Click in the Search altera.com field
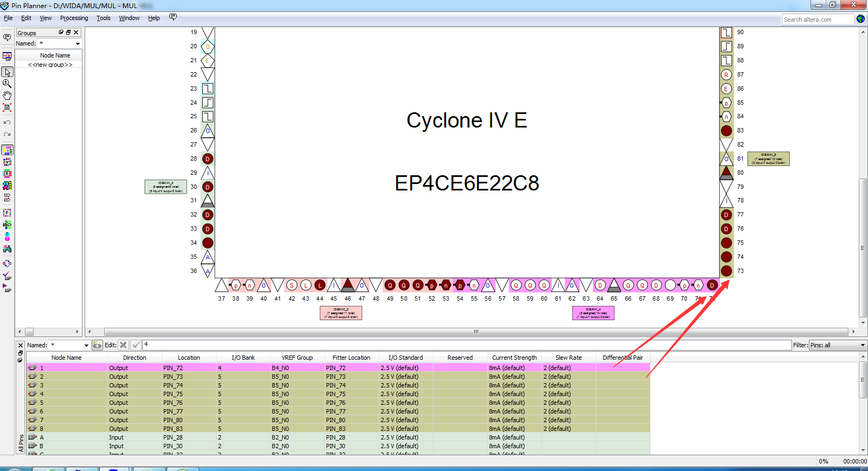868x471 pixels. tap(818, 20)
